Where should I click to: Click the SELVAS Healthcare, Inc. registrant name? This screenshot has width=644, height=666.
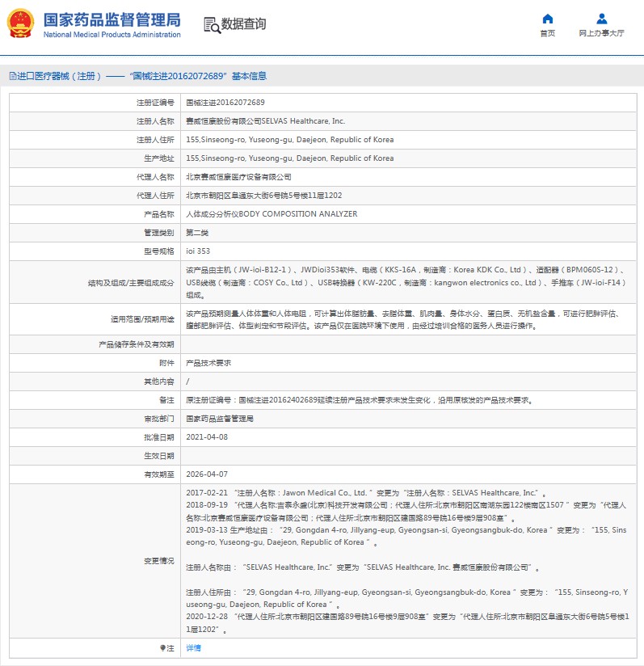point(265,121)
